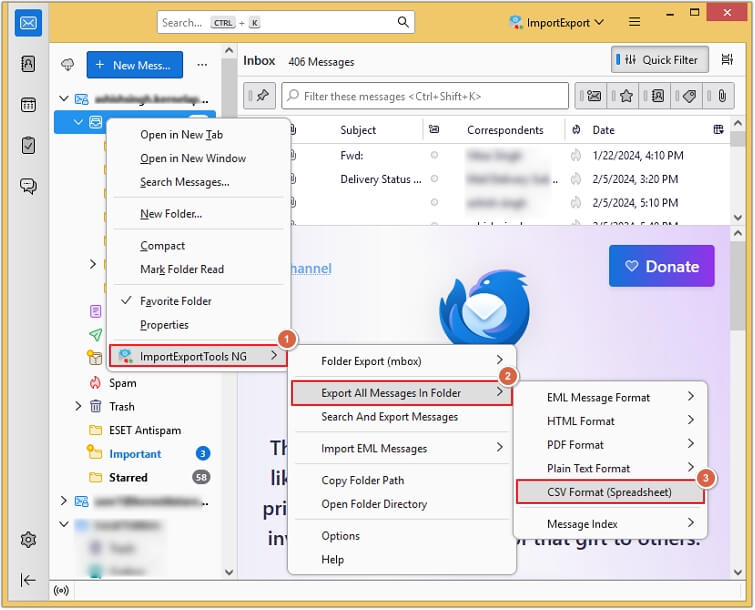The width and height of the screenshot is (755, 610).
Task: Open folder pane options three dots
Action: pos(202,65)
